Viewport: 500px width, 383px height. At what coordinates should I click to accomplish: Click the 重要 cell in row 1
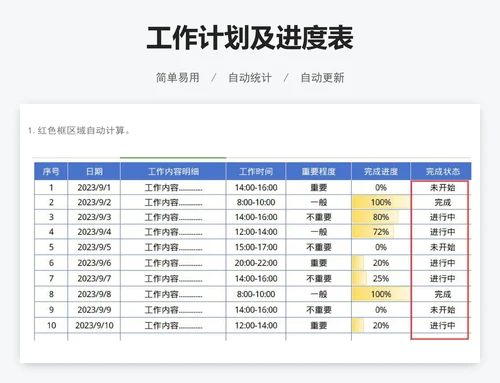pyautogui.click(x=318, y=188)
